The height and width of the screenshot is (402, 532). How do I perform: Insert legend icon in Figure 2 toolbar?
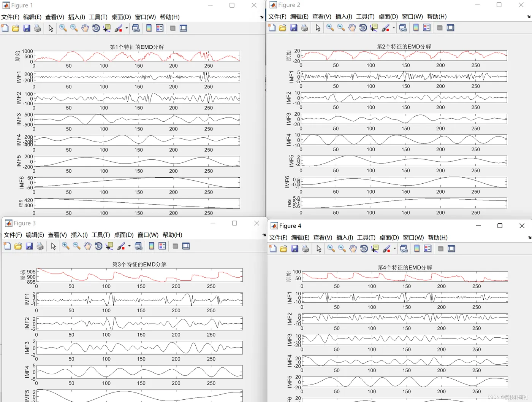[427, 28]
